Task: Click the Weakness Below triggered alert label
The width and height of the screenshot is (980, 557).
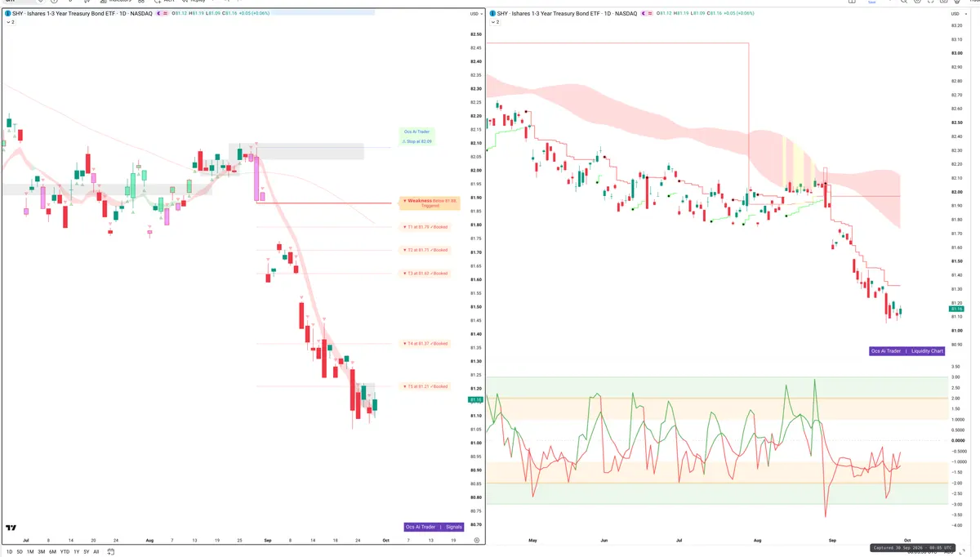Action: pyautogui.click(x=430, y=203)
